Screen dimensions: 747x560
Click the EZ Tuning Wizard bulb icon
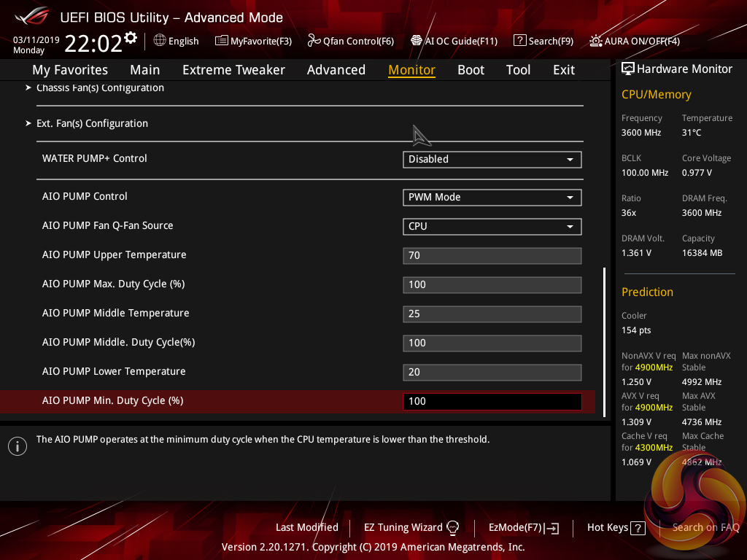tap(452, 528)
